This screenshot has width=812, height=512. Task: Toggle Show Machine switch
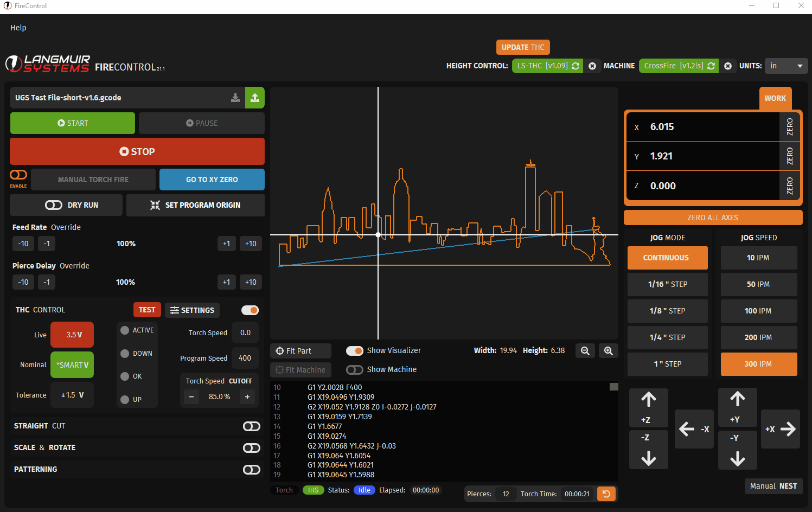pos(355,370)
